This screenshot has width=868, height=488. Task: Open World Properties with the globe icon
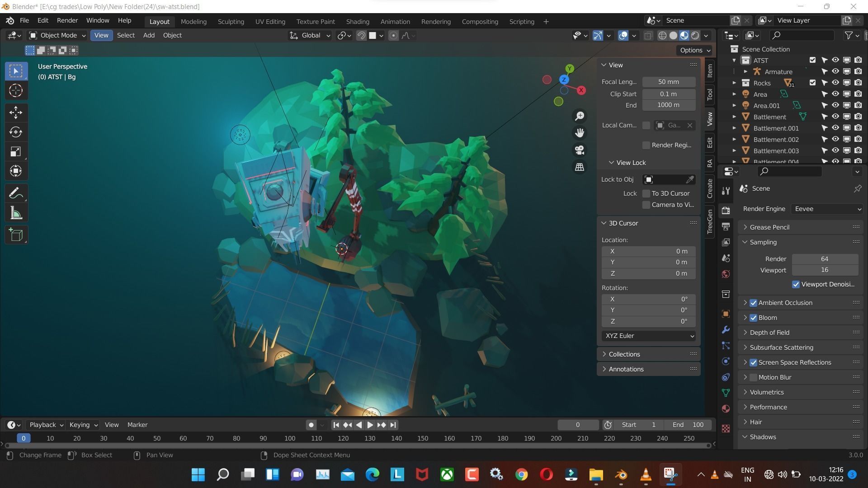click(726, 273)
